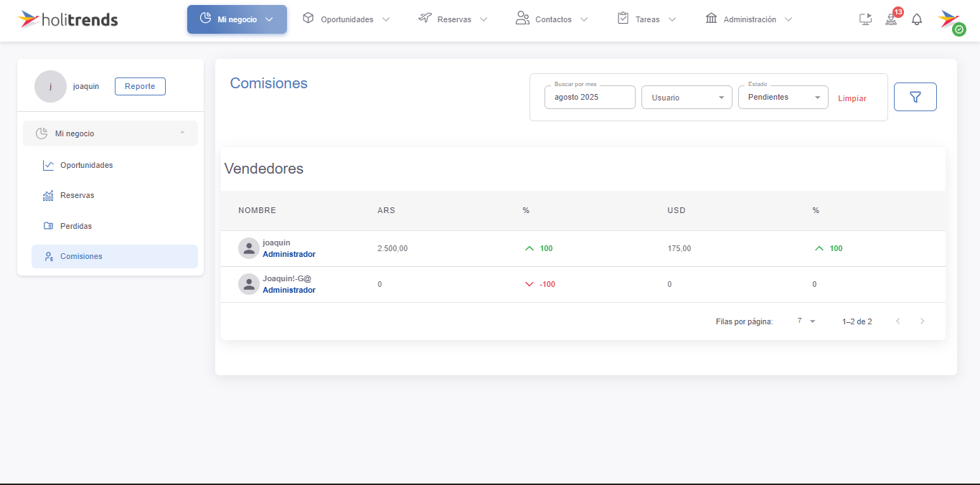This screenshot has height=485, width=980.
Task: Select Comisiones in the sidebar
Action: 115,256
